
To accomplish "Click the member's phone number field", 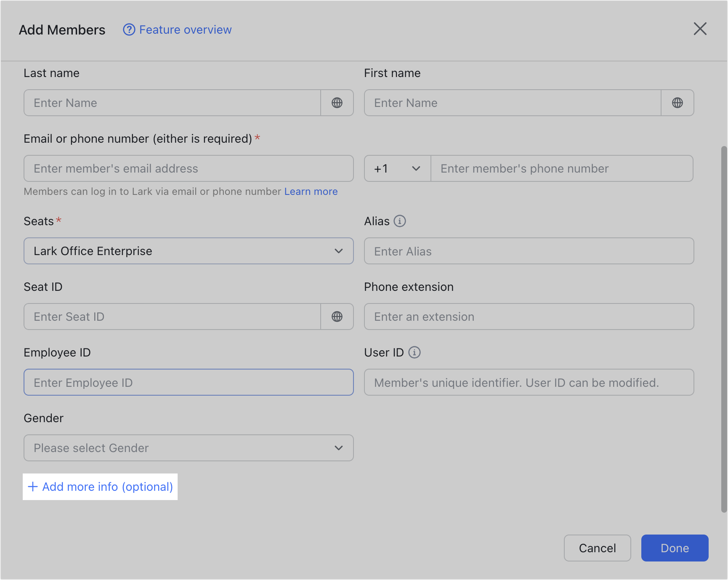I will [562, 168].
